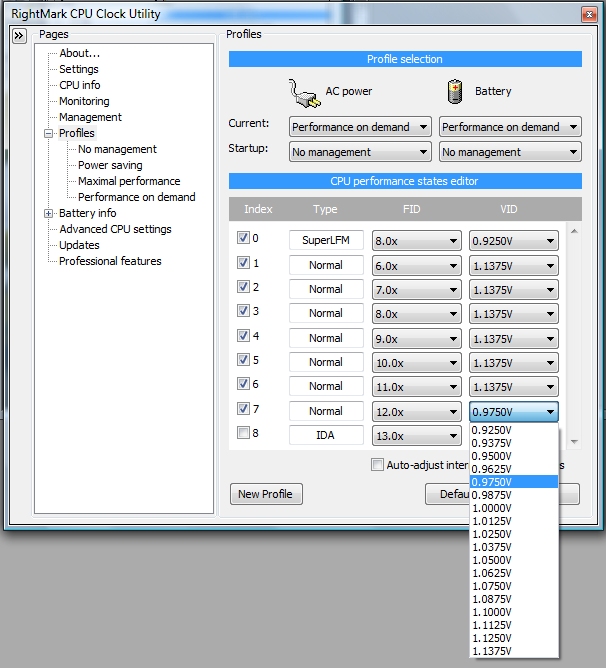The height and width of the screenshot is (668, 606).
Task: Click the states list scroll-up arrow
Action: tap(574, 231)
